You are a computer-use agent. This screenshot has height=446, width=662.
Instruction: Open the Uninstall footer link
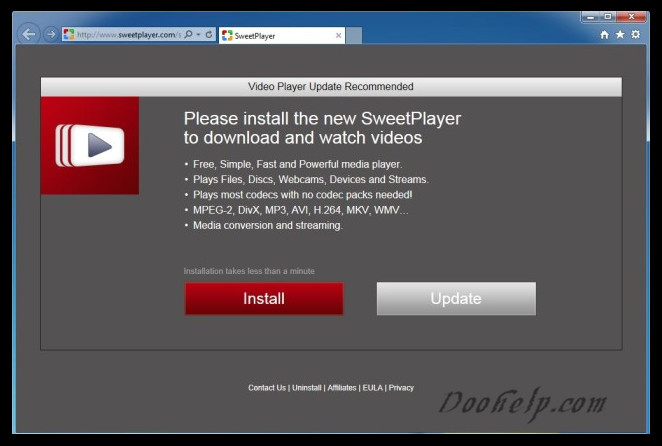307,388
